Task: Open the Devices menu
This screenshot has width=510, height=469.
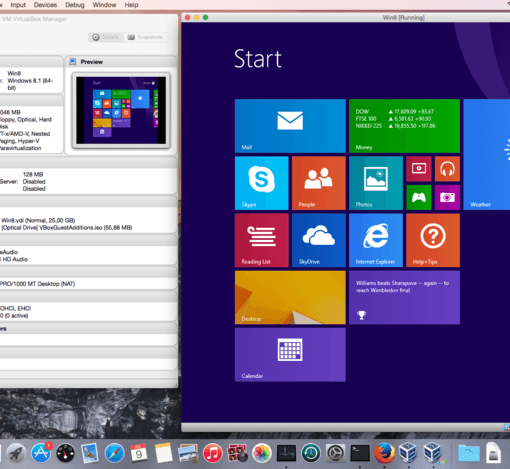Action: (45, 5)
